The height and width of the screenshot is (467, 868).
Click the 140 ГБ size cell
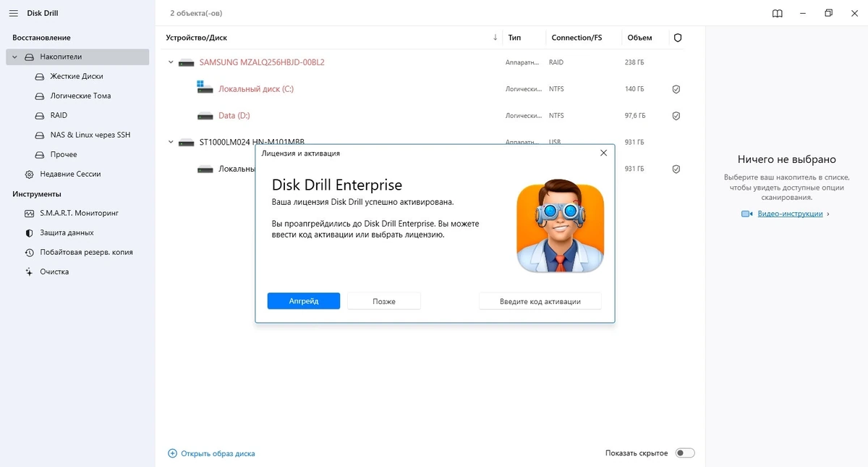coord(634,89)
